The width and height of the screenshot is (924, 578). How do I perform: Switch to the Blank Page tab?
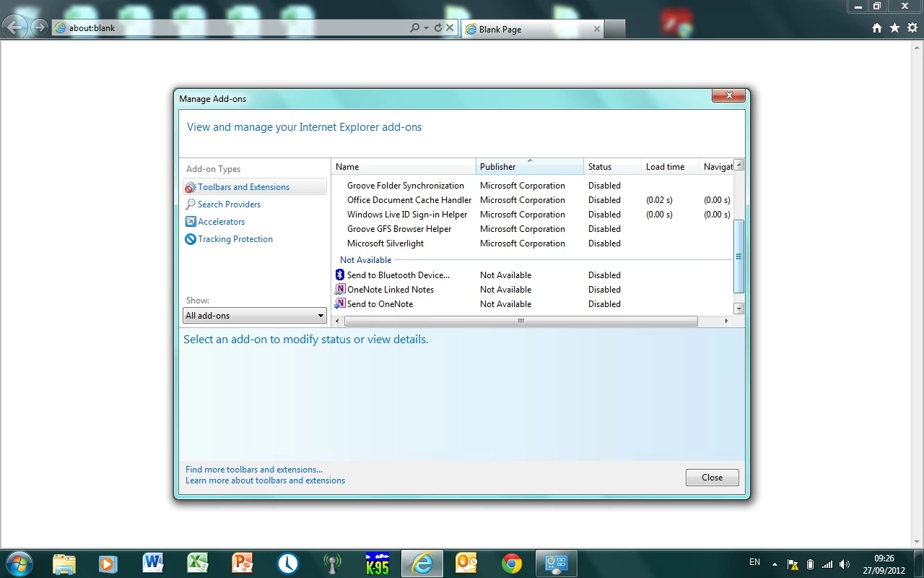(533, 29)
